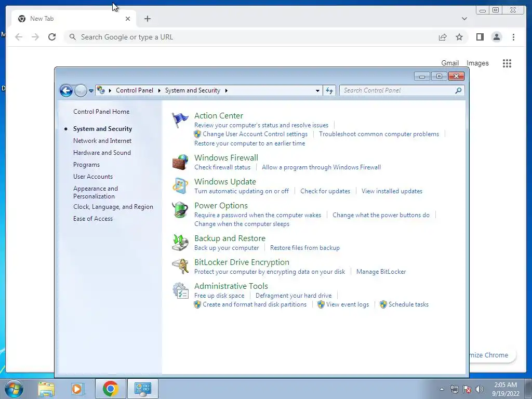This screenshot has width=532, height=399.
Task: Open the recent pages dropdown arrow
Action: (x=91, y=90)
